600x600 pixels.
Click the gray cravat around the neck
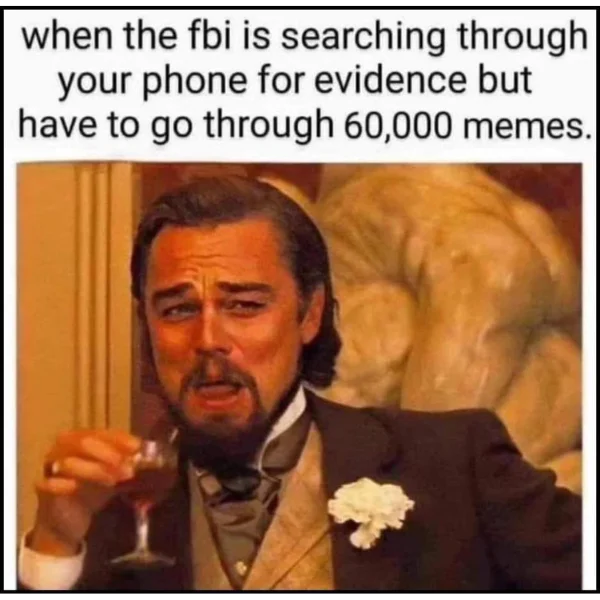(x=245, y=490)
